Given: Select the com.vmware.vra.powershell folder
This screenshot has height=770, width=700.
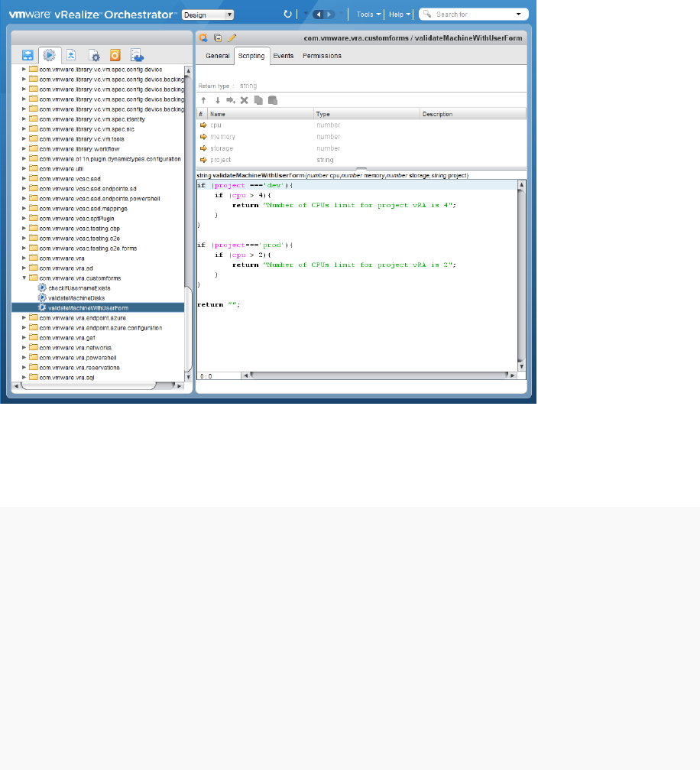Looking at the screenshot, I should (77, 358).
